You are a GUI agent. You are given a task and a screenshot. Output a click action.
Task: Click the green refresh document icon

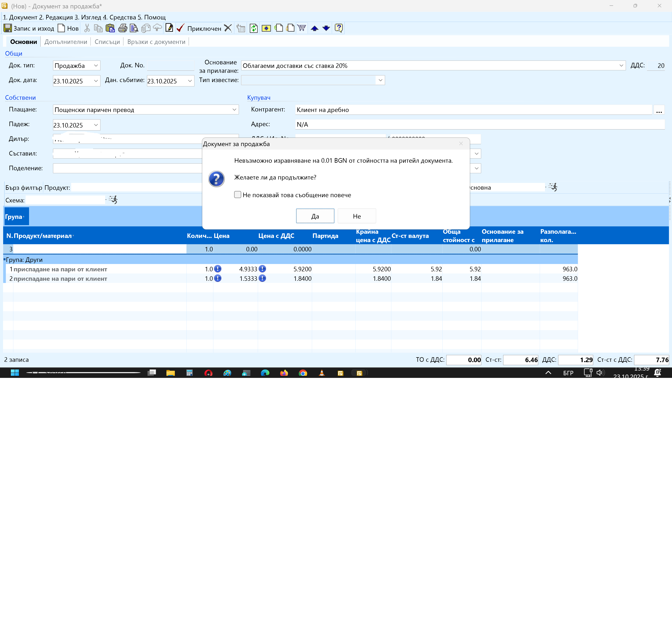click(x=254, y=28)
